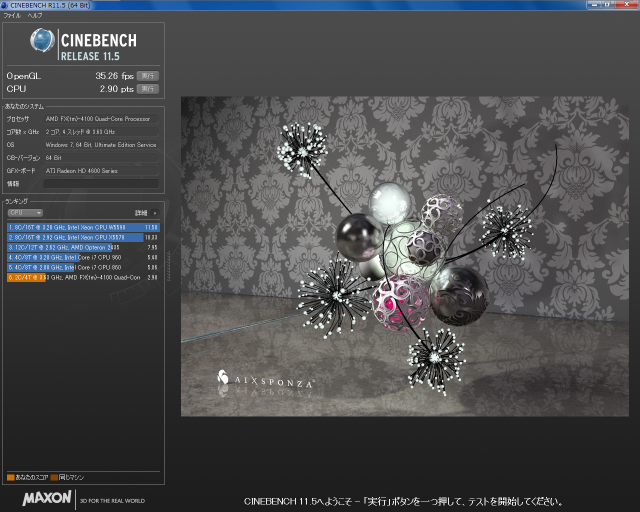This screenshot has width=640, height=512.
Task: Click the CINEBENCH globe logo
Action: click(x=42, y=40)
